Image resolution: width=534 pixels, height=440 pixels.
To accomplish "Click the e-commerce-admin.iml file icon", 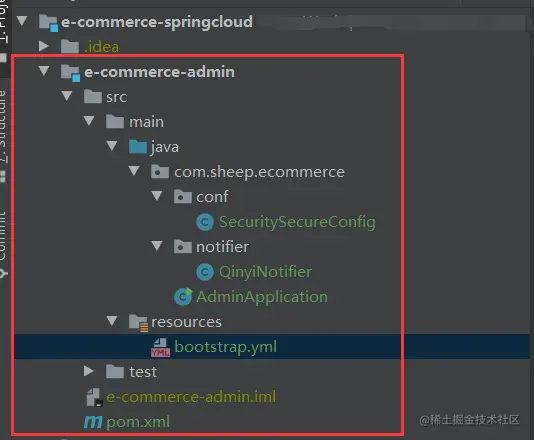I will (x=94, y=397).
